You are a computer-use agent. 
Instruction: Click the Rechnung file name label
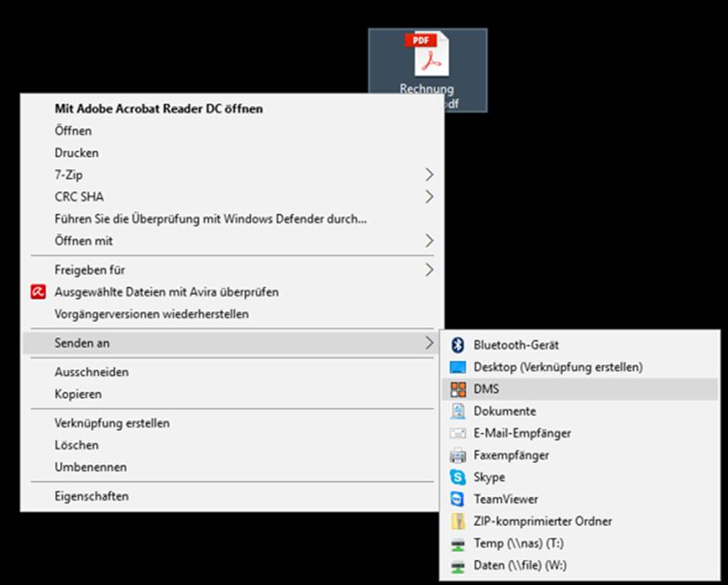[427, 89]
